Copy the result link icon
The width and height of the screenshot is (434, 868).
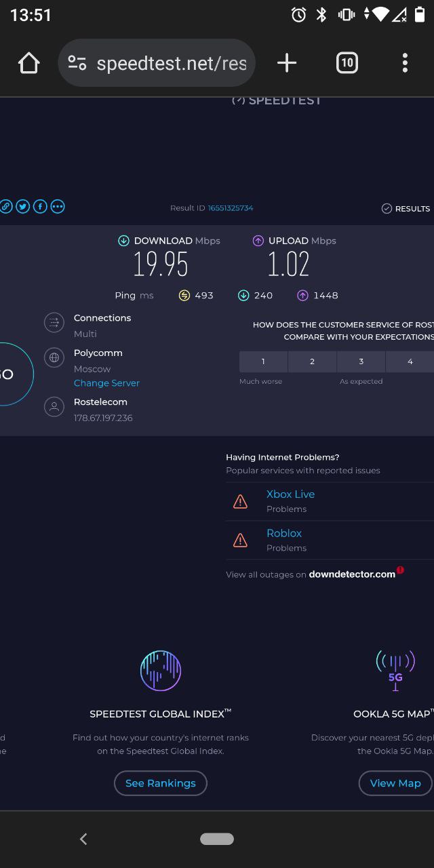coord(5,207)
